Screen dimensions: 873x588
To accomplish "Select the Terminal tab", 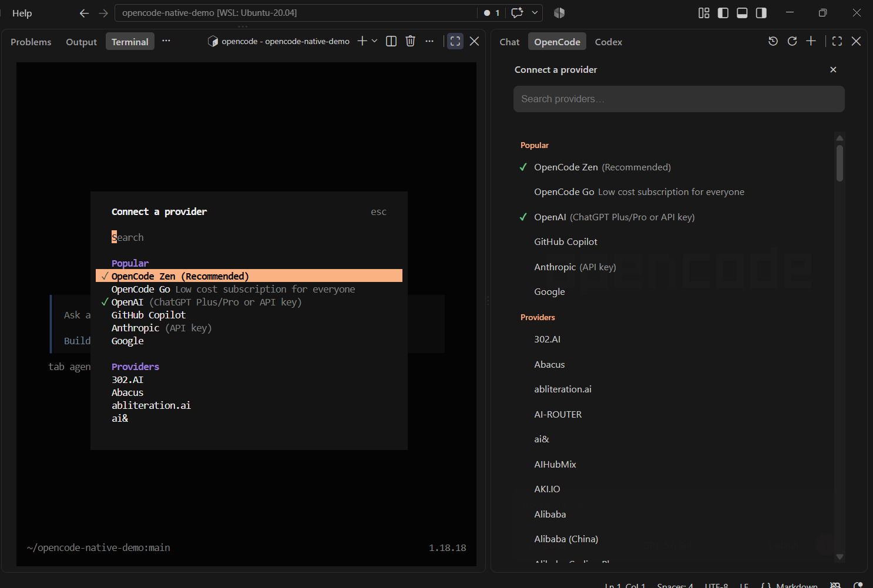I will [130, 42].
